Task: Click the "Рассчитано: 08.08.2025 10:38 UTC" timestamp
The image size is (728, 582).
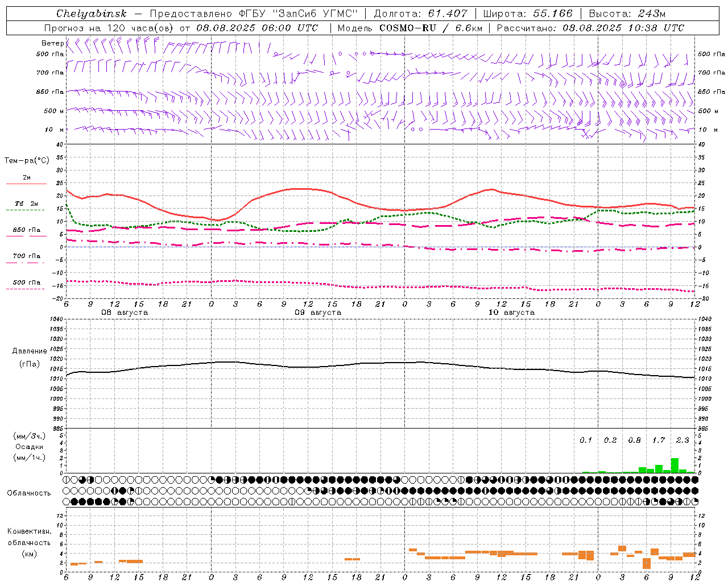Action: point(590,28)
